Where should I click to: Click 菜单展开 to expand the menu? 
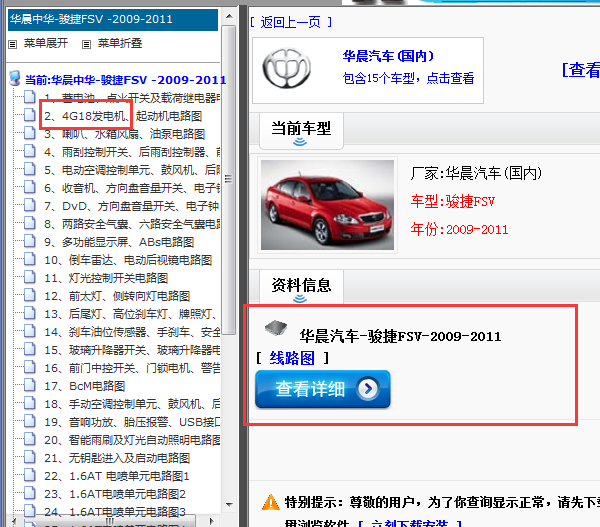click(46, 43)
